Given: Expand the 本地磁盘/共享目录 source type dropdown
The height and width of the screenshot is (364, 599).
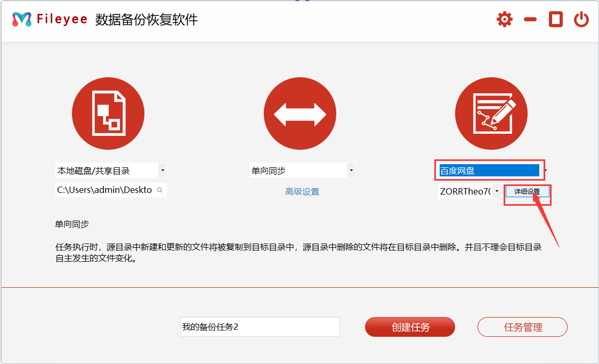Looking at the screenshot, I should click(x=163, y=171).
